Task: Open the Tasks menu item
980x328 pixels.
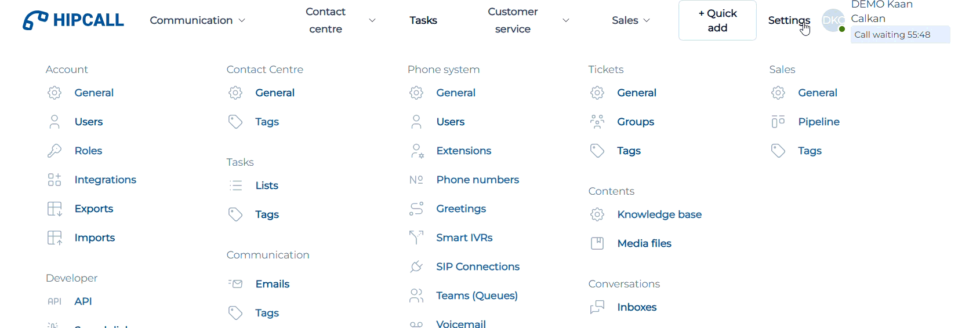Action: click(x=423, y=20)
